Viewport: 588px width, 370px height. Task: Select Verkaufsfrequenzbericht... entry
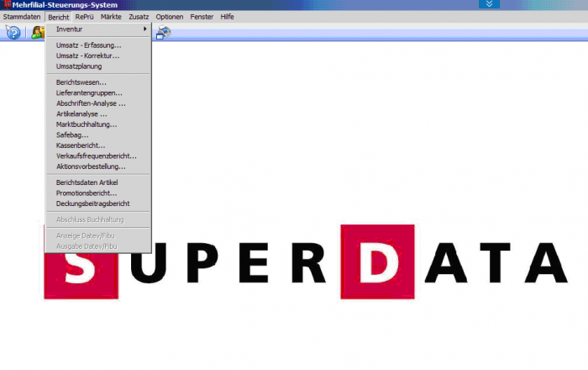[98, 156]
